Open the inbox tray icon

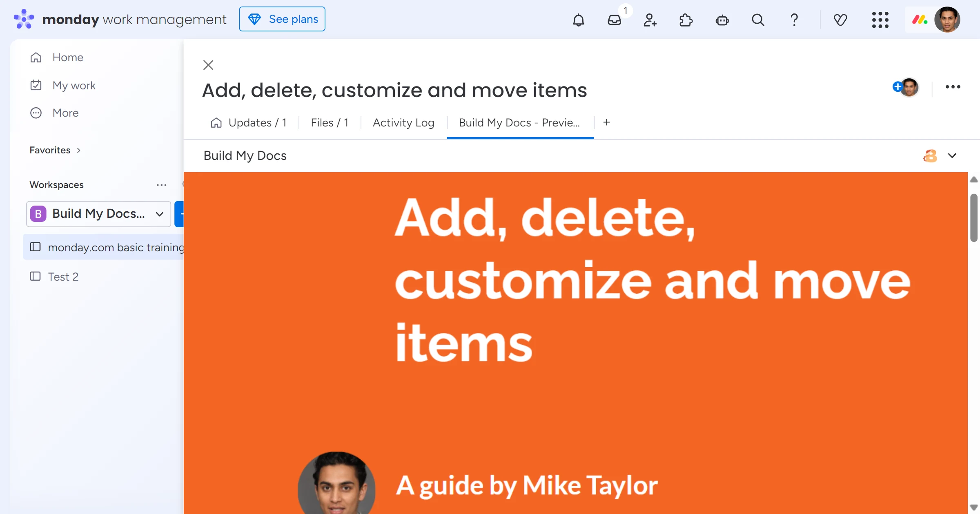[614, 20]
